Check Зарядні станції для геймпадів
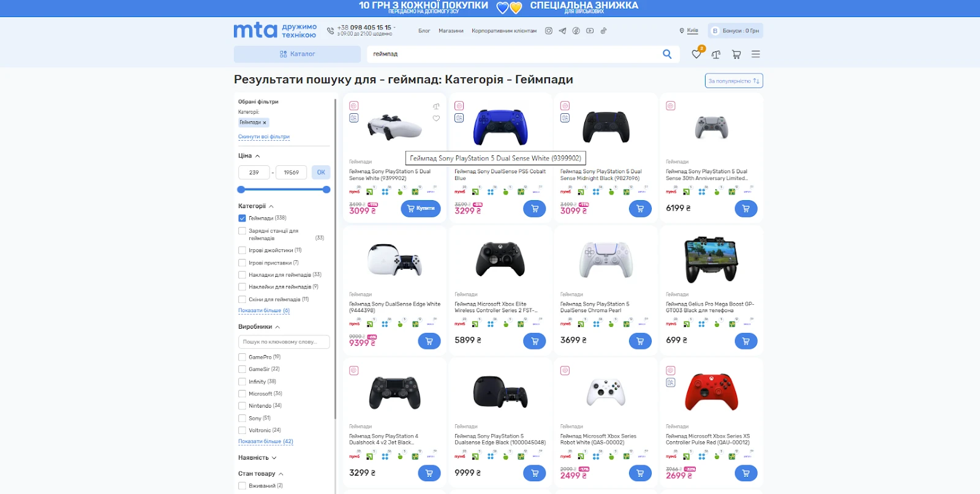Image resolution: width=980 pixels, height=494 pixels. click(242, 231)
